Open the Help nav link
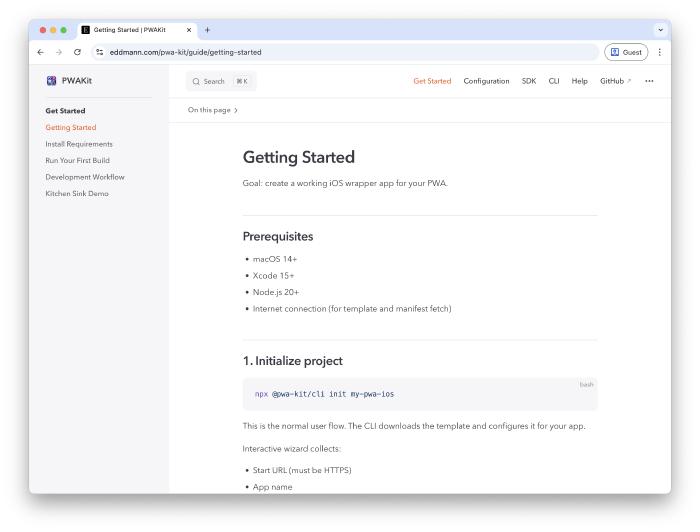Image resolution: width=700 pixels, height=532 pixels. point(579,81)
